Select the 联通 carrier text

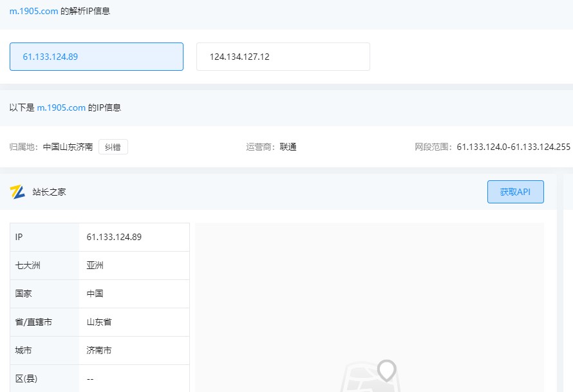(288, 147)
